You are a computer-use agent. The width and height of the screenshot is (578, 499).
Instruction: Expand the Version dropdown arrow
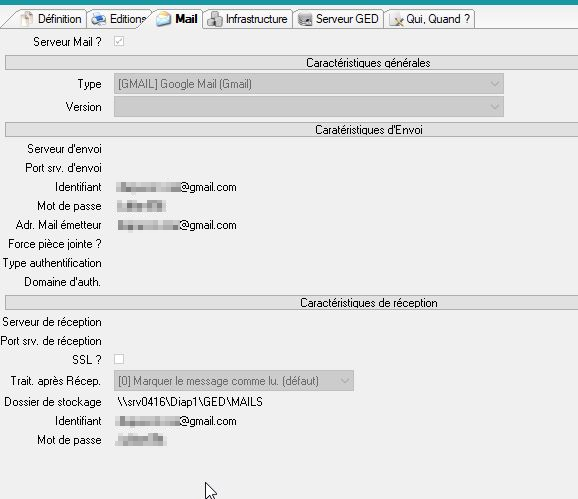pos(494,107)
